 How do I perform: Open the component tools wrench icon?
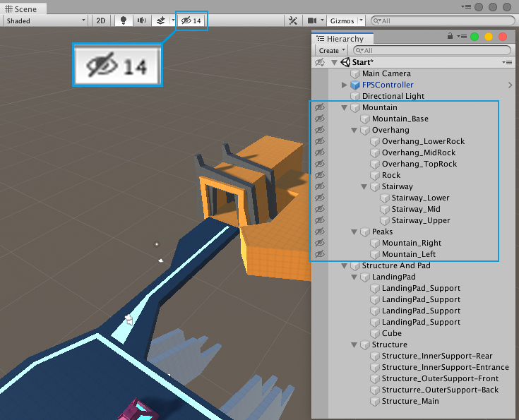click(x=293, y=21)
